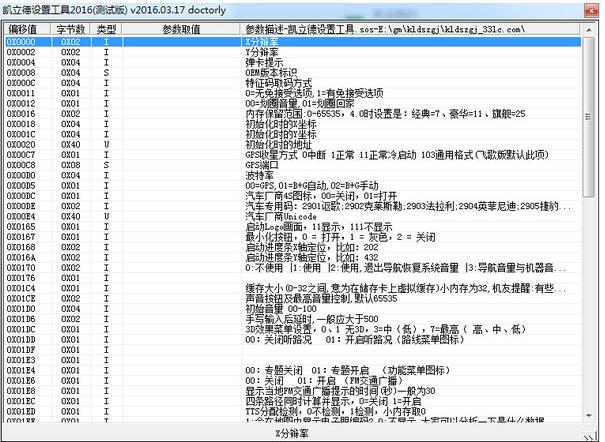Select the 声音按钮及最高音量控制 row
The image size is (605, 442).
(x=292, y=299)
